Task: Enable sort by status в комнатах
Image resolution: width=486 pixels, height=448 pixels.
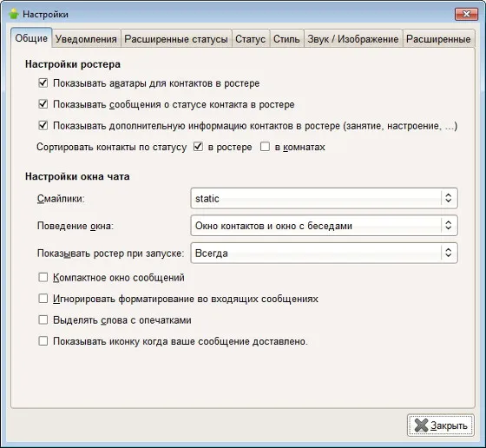Action: pos(265,147)
